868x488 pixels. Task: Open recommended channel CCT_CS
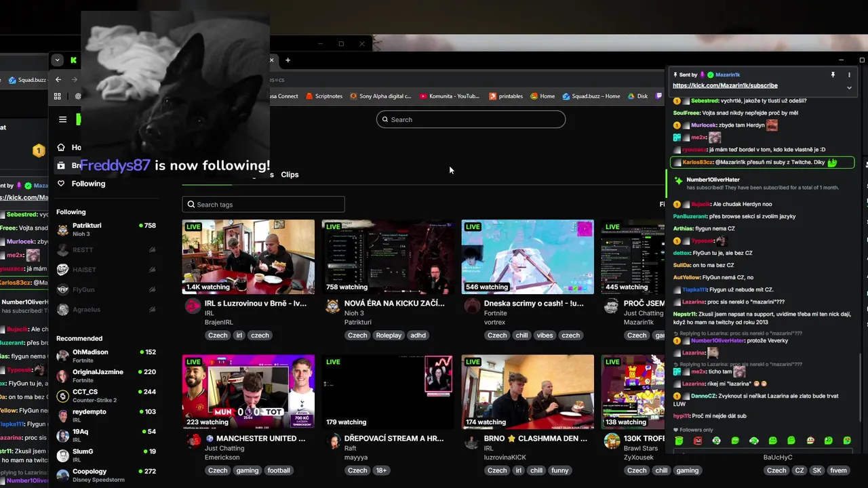pyautogui.click(x=106, y=395)
